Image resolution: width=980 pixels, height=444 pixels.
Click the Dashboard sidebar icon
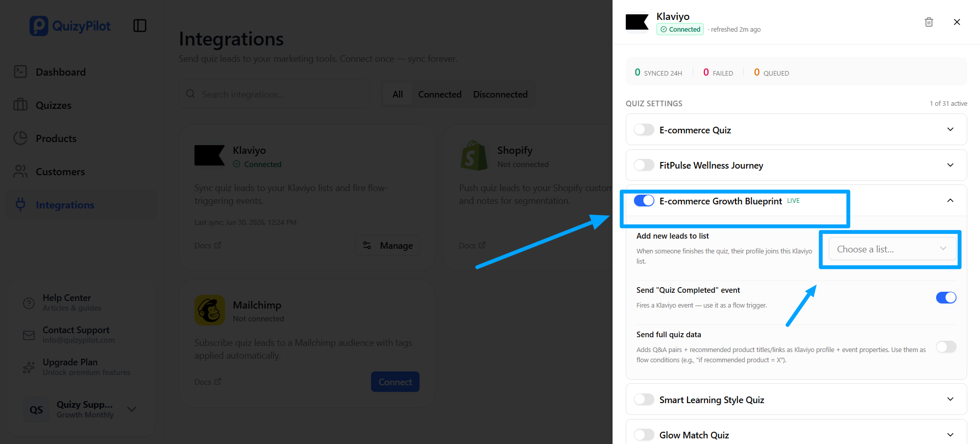coord(20,72)
